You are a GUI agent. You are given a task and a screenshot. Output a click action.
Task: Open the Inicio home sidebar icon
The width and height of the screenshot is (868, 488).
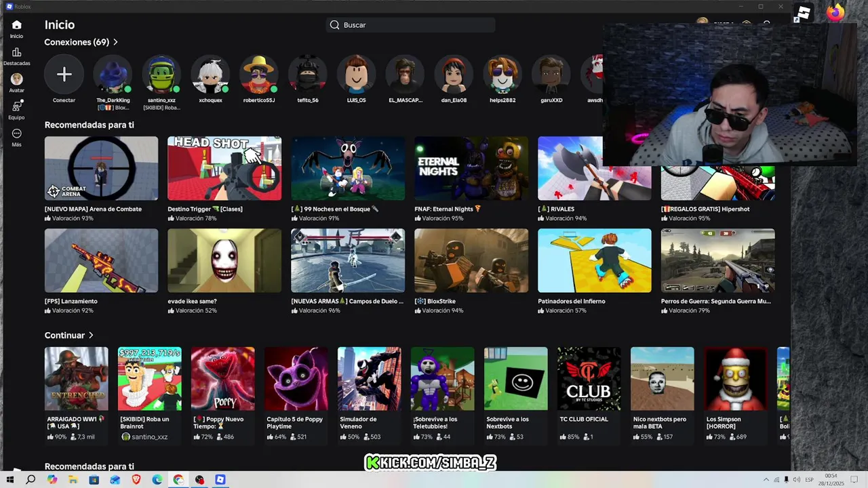pos(16,25)
